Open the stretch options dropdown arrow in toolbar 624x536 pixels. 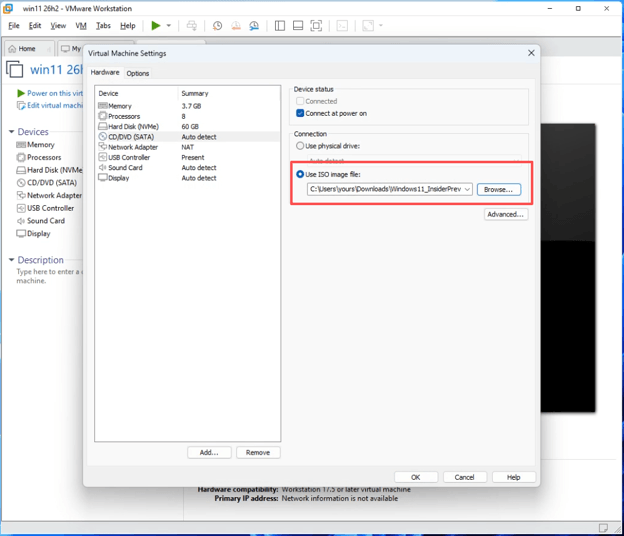click(x=381, y=26)
